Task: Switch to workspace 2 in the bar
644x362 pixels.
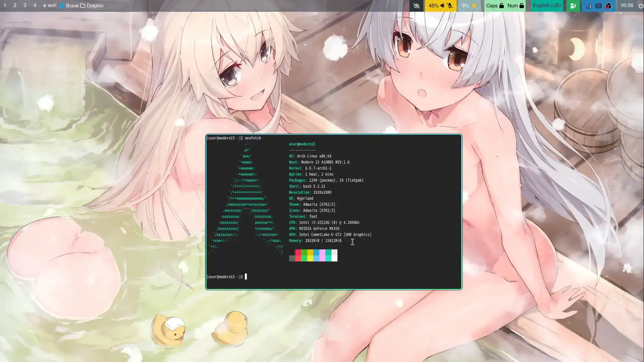Action: coord(15,5)
